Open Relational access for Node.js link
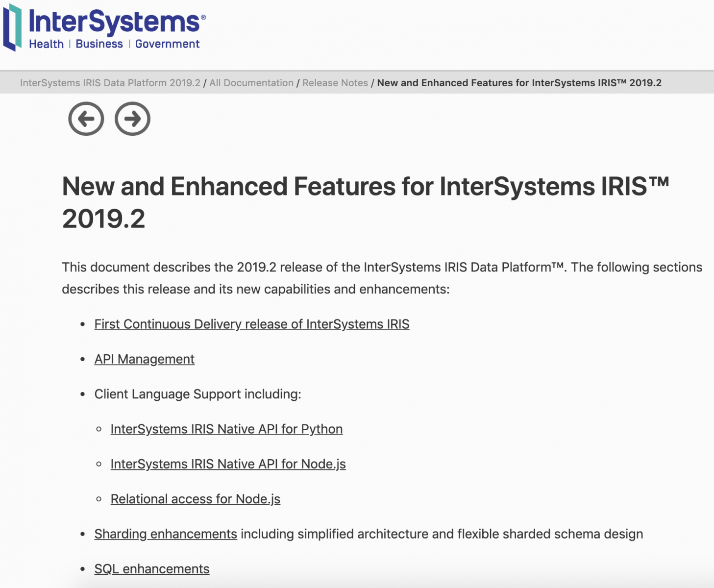This screenshot has width=714, height=588. pos(196,499)
